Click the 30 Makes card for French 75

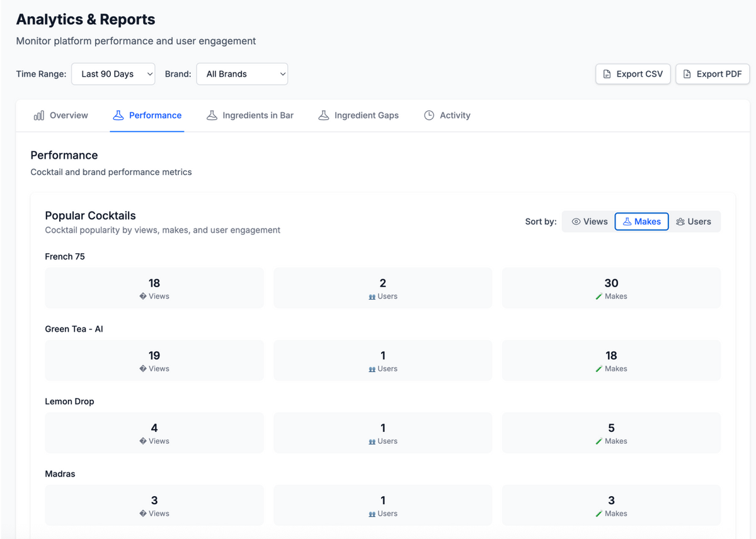pyautogui.click(x=611, y=288)
